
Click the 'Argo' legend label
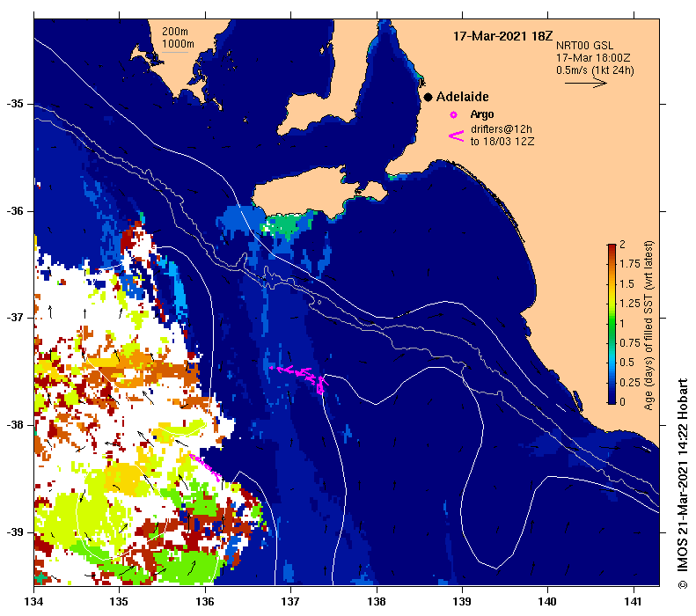coord(482,114)
